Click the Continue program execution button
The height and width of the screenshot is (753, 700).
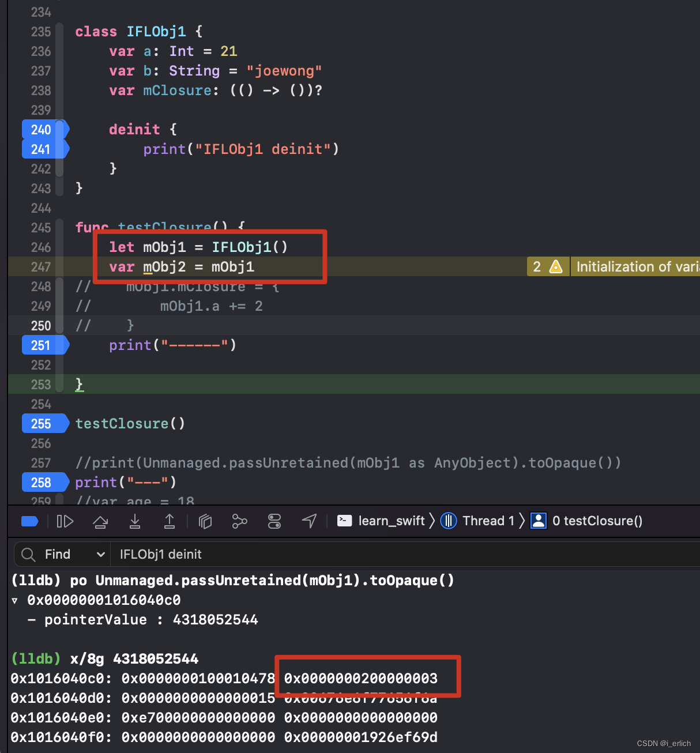coord(65,521)
